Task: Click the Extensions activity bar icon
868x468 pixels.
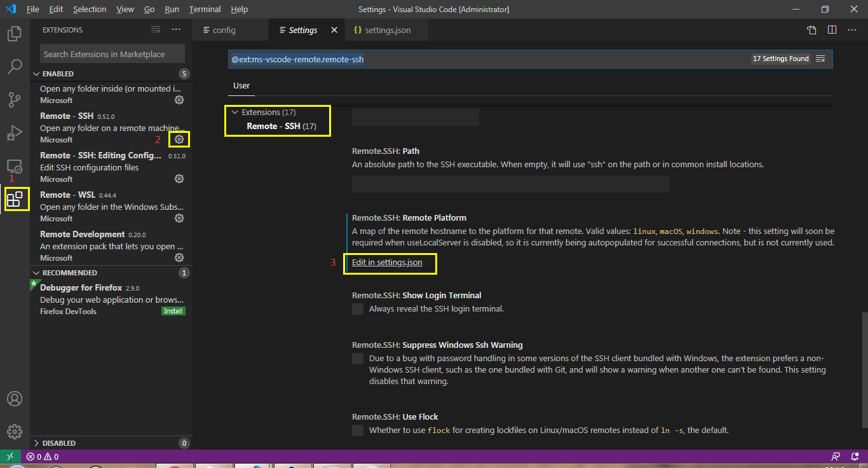Action: click(14, 198)
